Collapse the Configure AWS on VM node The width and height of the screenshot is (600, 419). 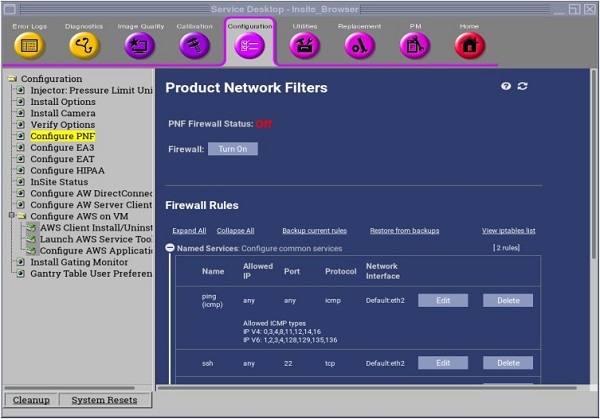[11, 215]
